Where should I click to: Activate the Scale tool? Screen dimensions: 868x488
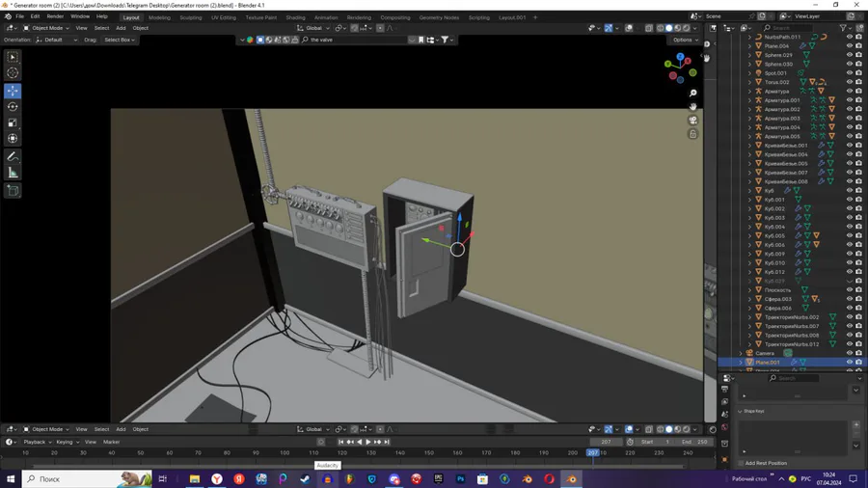13,122
